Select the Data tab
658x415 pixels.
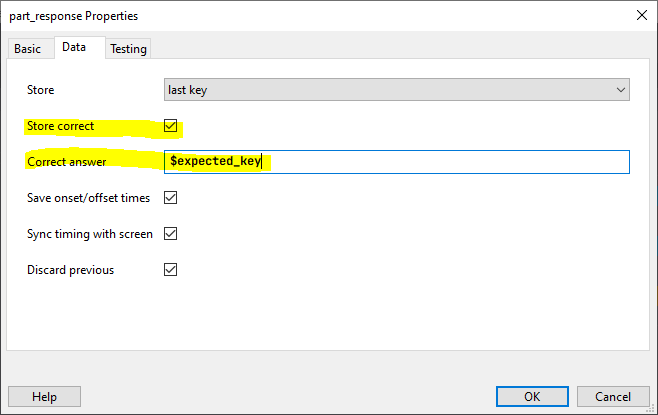pos(73,48)
